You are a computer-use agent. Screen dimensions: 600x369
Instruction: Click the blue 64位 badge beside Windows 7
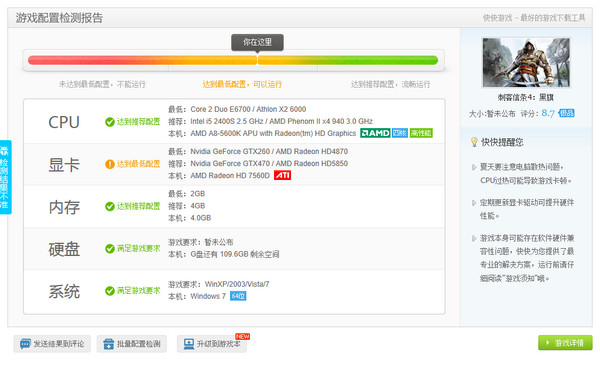[x=238, y=296]
